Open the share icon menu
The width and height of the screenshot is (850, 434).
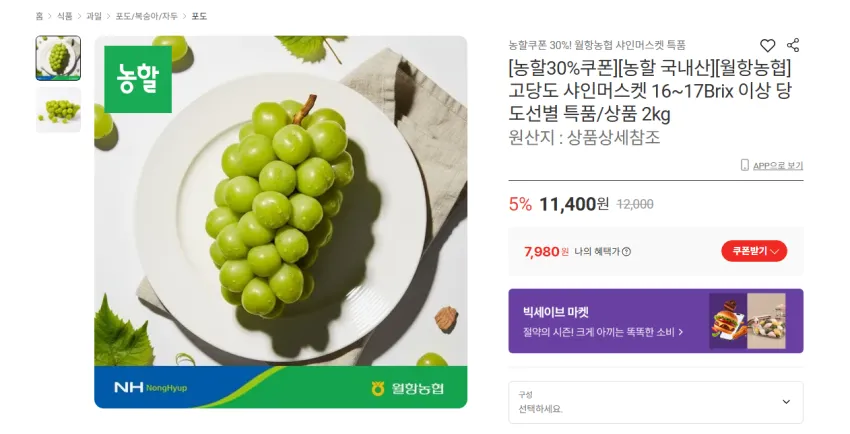[x=793, y=45]
